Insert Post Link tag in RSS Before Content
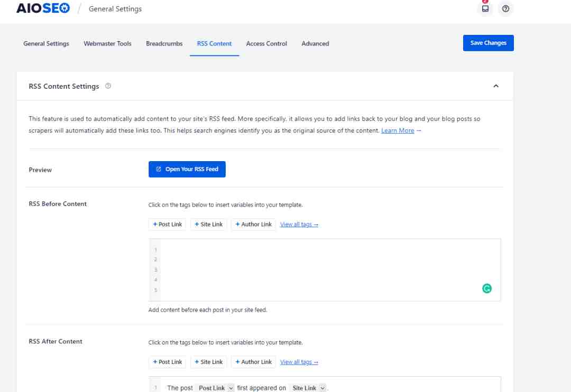 click(x=167, y=224)
